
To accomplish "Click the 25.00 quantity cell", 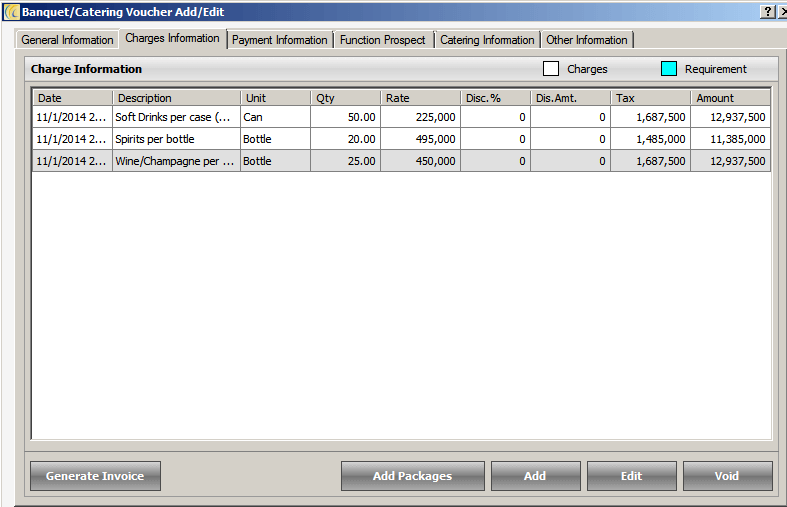I will point(345,161).
